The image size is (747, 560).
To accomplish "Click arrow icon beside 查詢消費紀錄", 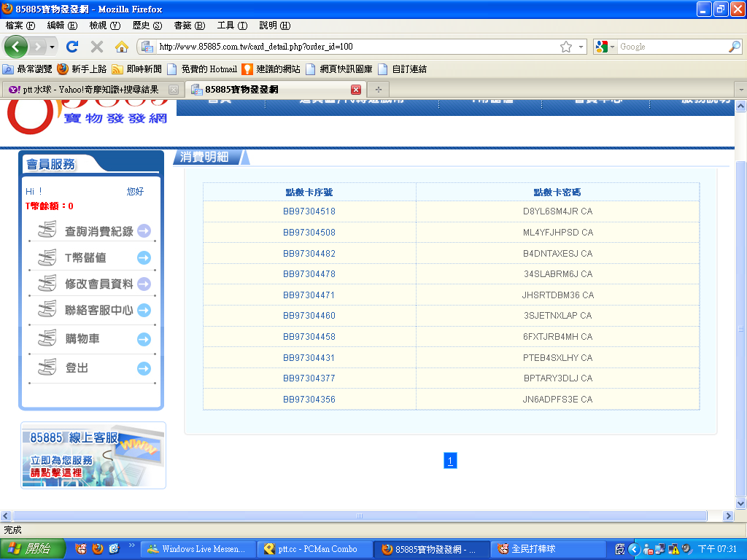I will click(144, 231).
